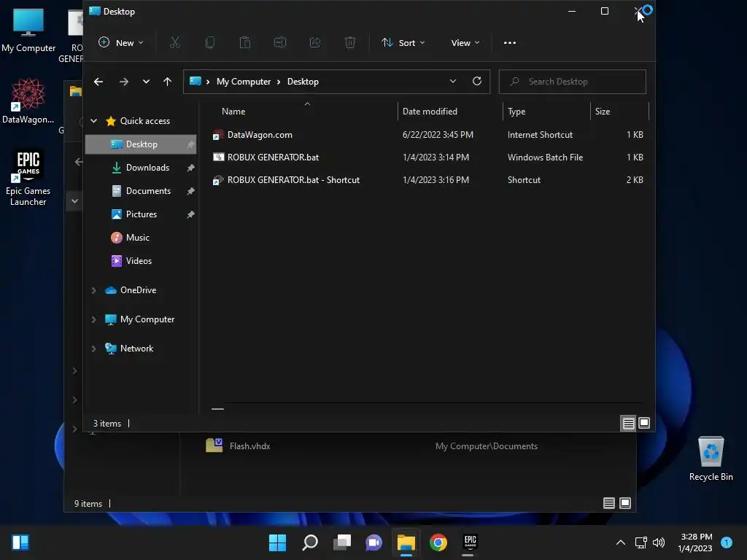Switch to details view in background Explorer window
The height and width of the screenshot is (560, 747).
(609, 503)
